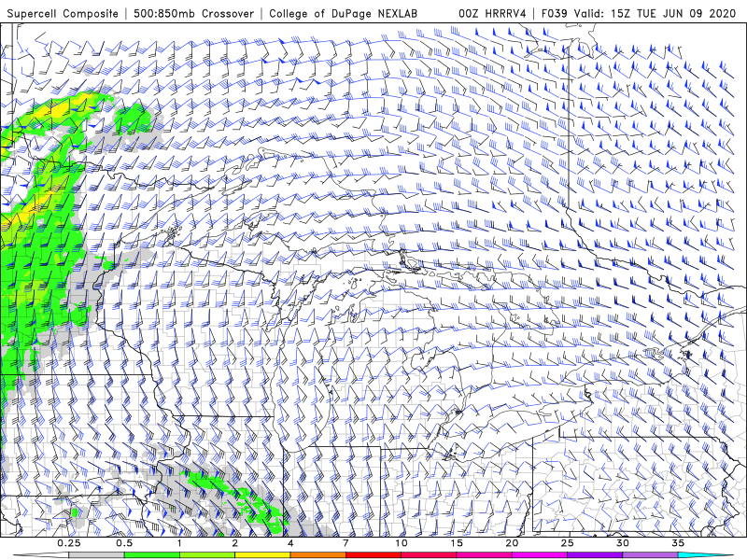The height and width of the screenshot is (560, 747).
Task: Click 'Valid: 15Z TUE JUN 09 2020' timestamp
Action: (x=655, y=14)
